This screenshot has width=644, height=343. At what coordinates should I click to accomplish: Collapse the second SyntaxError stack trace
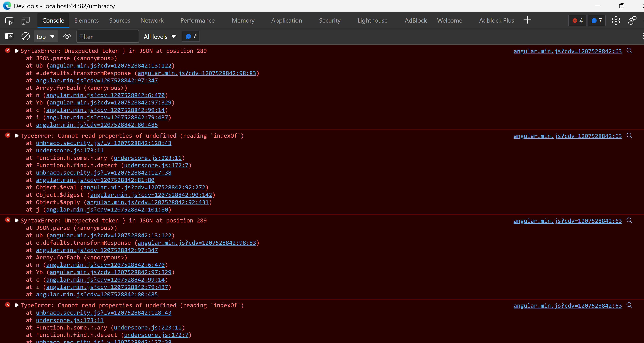click(17, 220)
